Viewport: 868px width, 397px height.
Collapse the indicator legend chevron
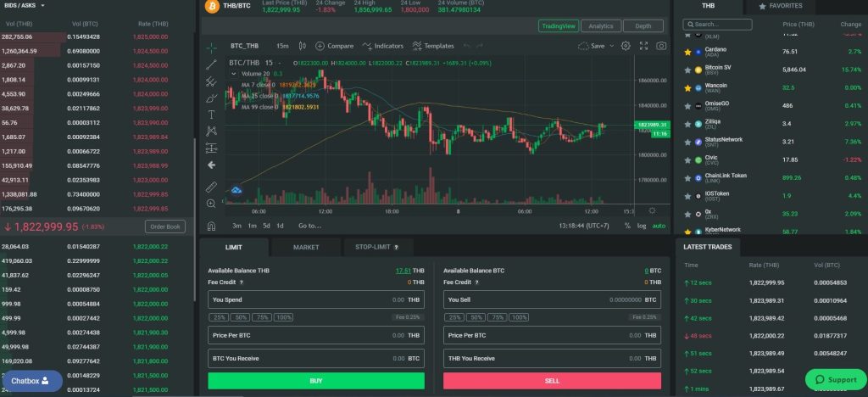pos(234,74)
